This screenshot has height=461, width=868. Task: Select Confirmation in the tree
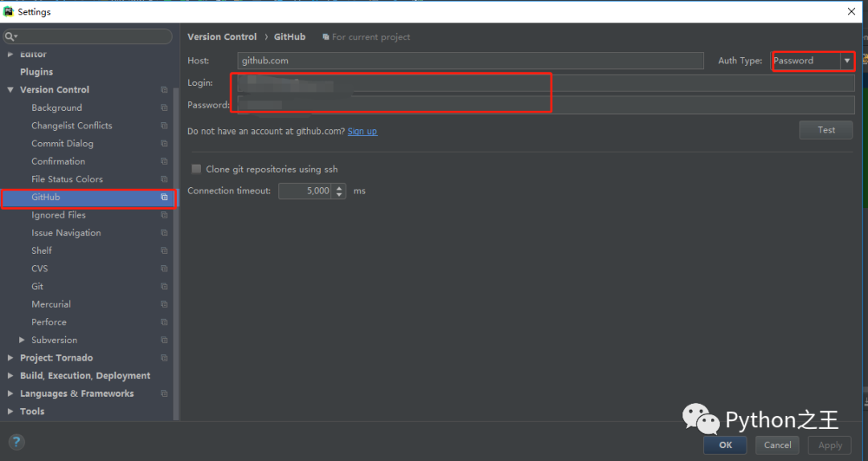click(x=58, y=161)
